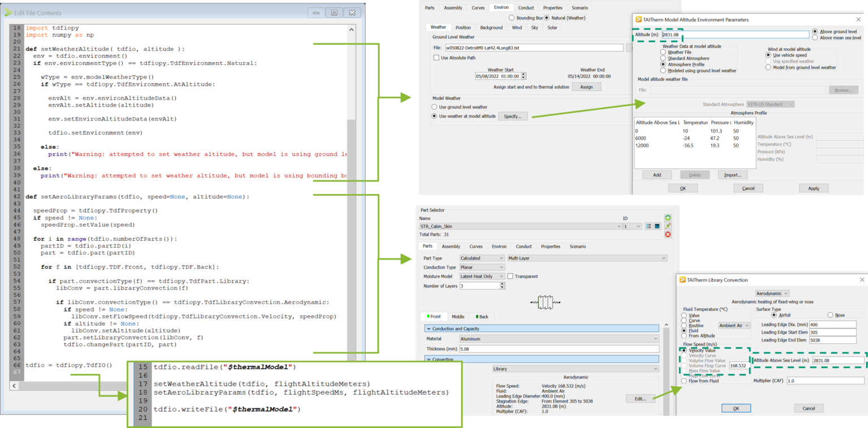Click the Assign button
This screenshot has width=868, height=428.
point(586,87)
